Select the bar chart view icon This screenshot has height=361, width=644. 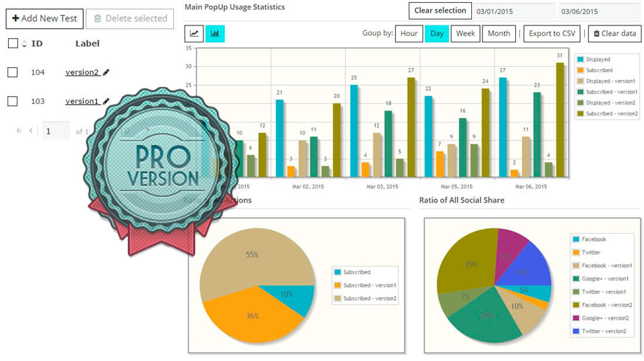215,34
